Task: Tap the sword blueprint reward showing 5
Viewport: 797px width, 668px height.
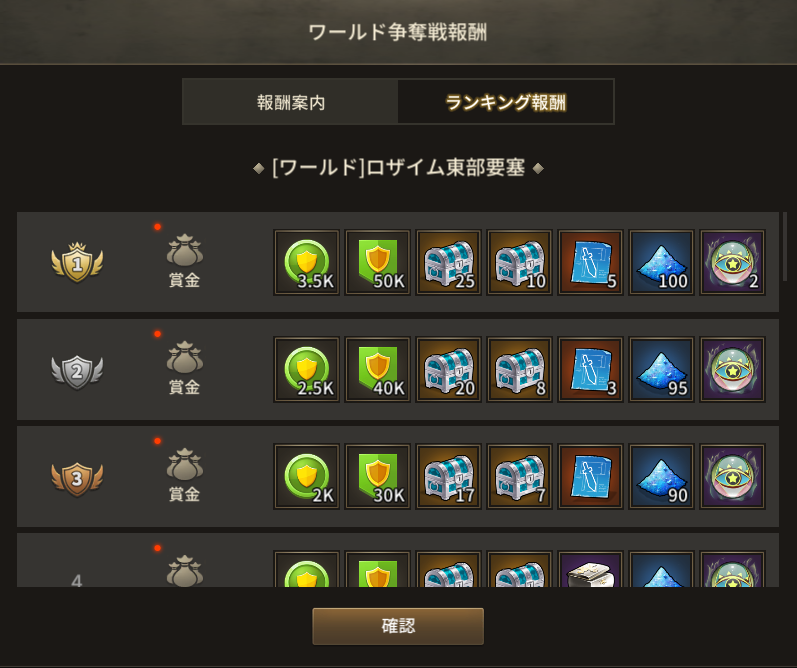Action: [591, 262]
